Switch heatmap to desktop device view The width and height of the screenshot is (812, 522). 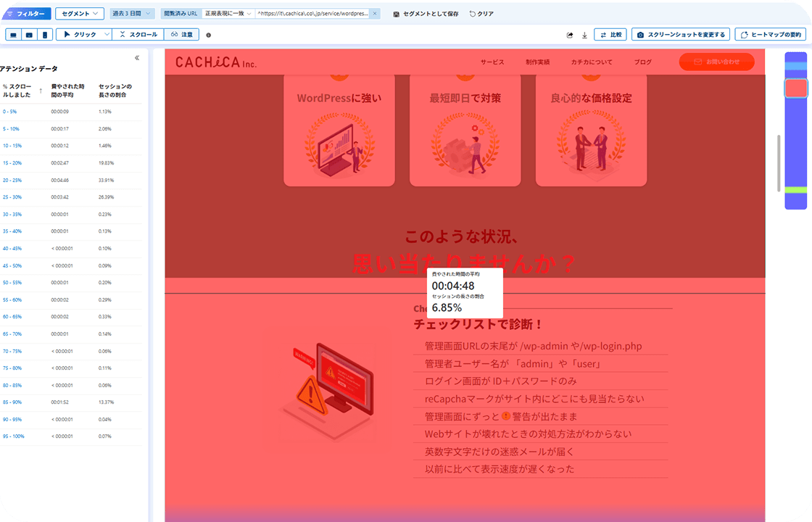(x=13, y=34)
